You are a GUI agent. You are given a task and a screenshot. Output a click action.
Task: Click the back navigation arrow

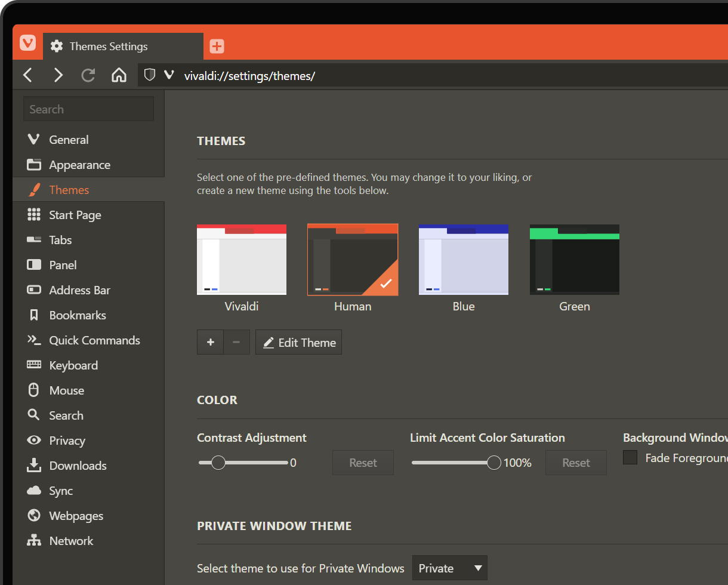(x=27, y=75)
